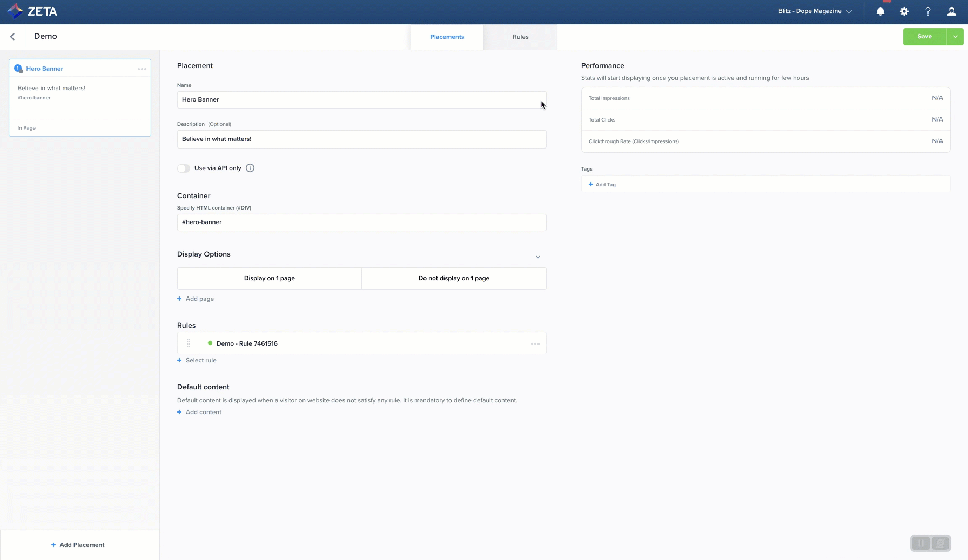The height and width of the screenshot is (560, 968).
Task: Open the Blitz - Dope Magazine account dropdown
Action: click(815, 11)
